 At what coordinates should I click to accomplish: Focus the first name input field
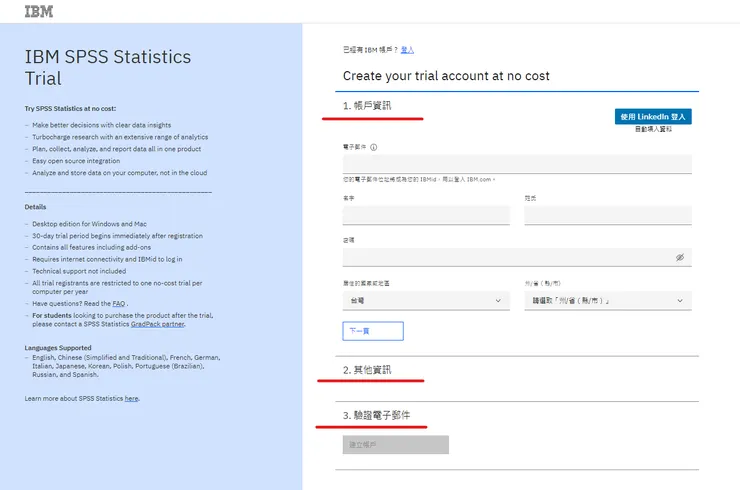pyautogui.click(x=426, y=215)
